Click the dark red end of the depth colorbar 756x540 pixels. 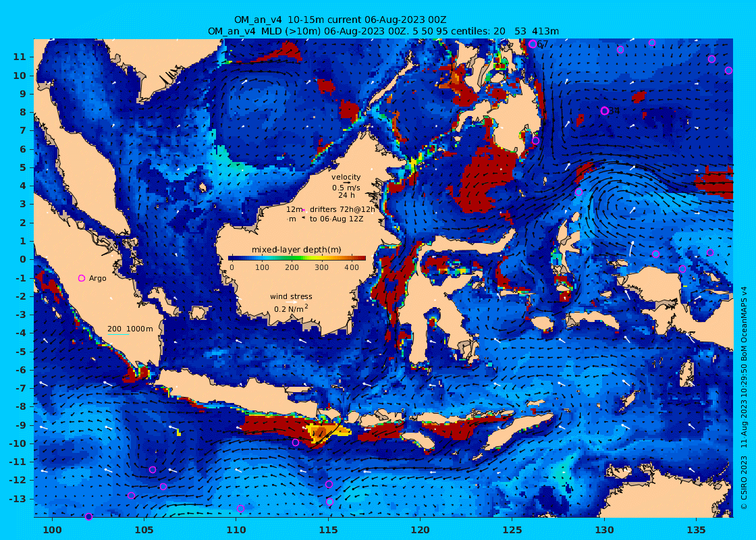[362, 258]
